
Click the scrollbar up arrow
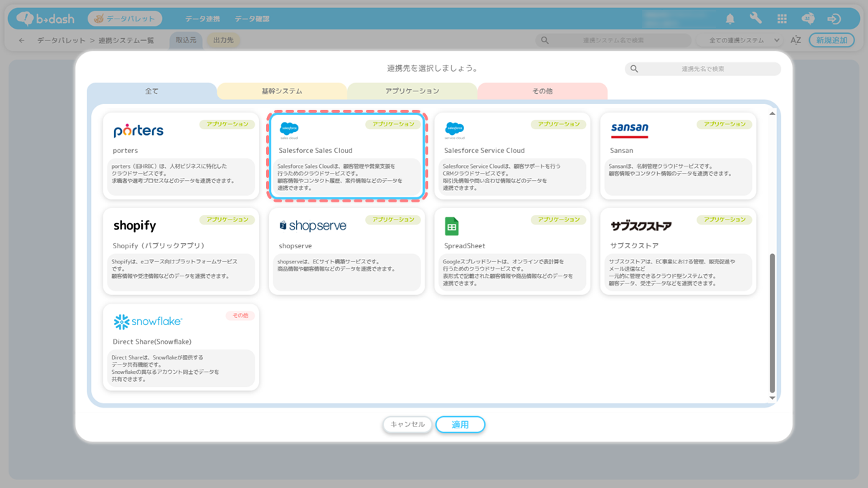click(772, 113)
